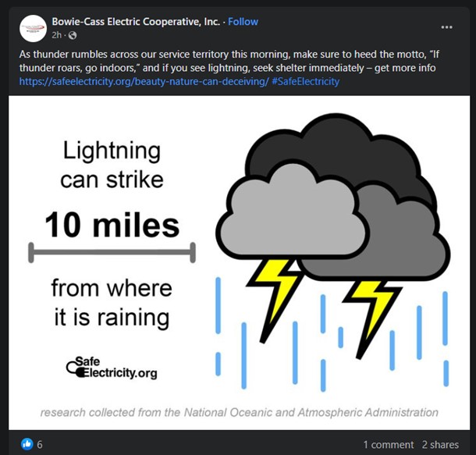Image resolution: width=476 pixels, height=455 pixels.
Task: Open Bowie-Cass Electric Cooperative, Inc. page name
Action: pyautogui.click(x=136, y=22)
